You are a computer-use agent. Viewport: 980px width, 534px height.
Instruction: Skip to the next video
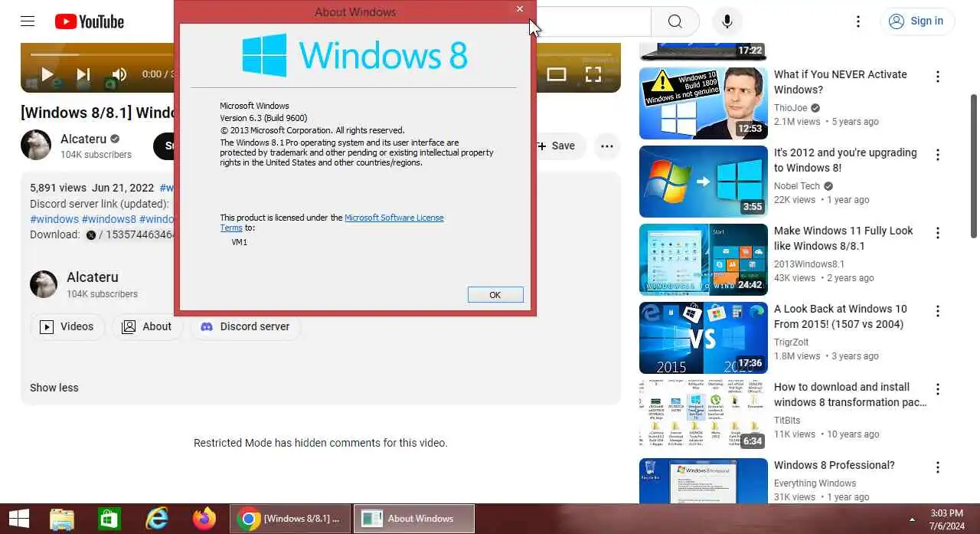coord(83,74)
